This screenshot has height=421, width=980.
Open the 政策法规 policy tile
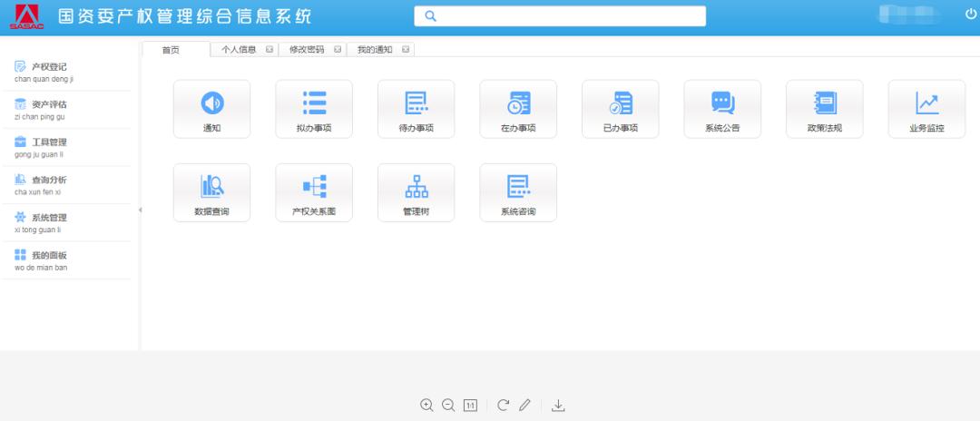[x=824, y=109]
